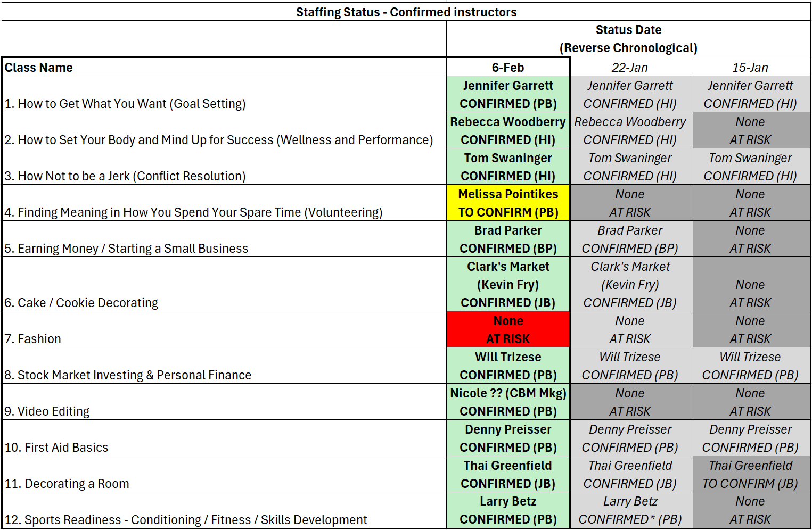812x530 pixels.
Task: Click Thai Greenfield TO CONFIRM (JB) cell
Action: tap(750, 474)
